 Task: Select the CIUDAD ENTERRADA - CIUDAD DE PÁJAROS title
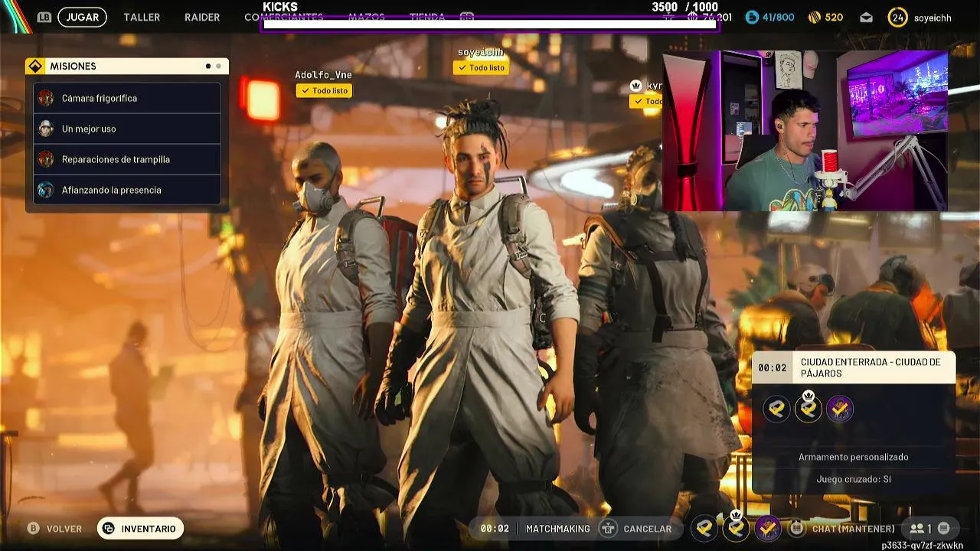[871, 367]
